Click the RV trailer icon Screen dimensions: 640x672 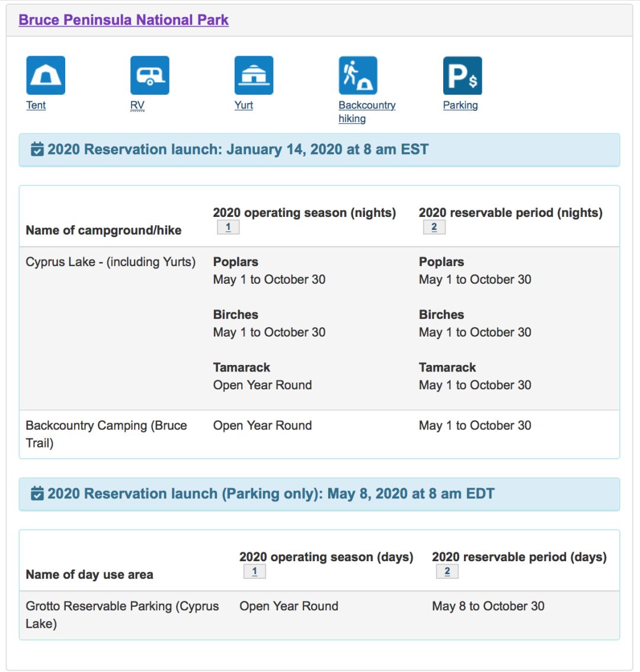point(150,75)
